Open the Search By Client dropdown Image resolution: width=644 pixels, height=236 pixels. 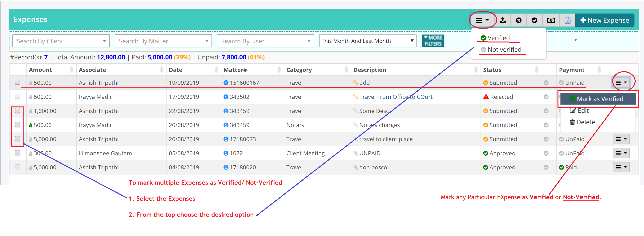coord(61,41)
